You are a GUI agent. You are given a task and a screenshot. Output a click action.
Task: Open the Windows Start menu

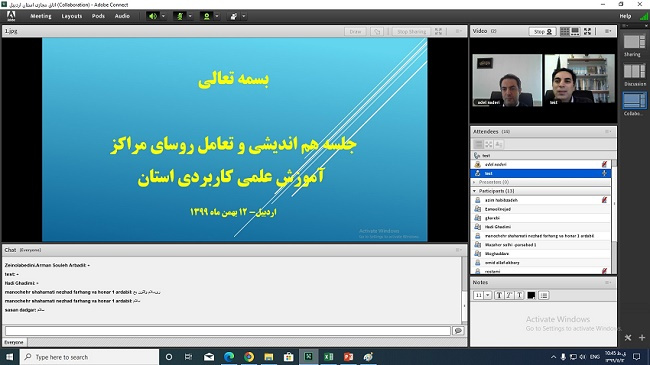[x=9, y=357]
